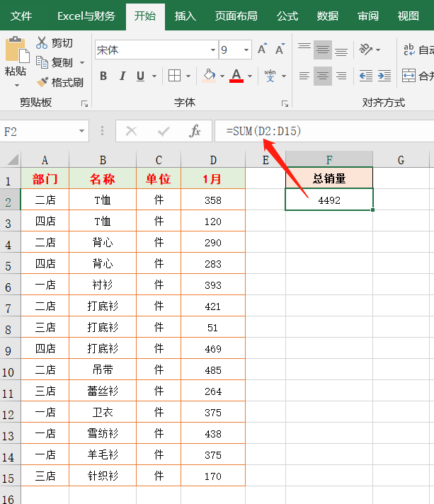This screenshot has height=504, width=434.
Task: Click the Cut (剪切) scissors icon
Action: pos(42,43)
